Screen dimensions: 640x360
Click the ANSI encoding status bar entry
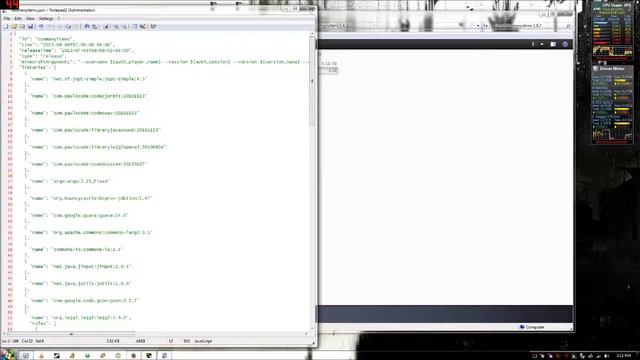(x=140, y=341)
